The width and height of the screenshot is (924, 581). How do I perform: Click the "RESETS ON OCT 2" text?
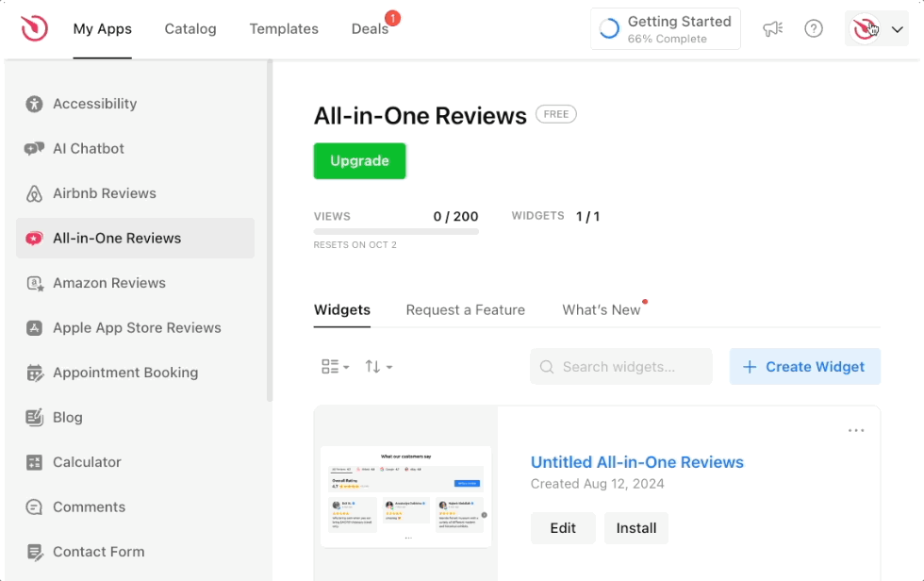[355, 244]
